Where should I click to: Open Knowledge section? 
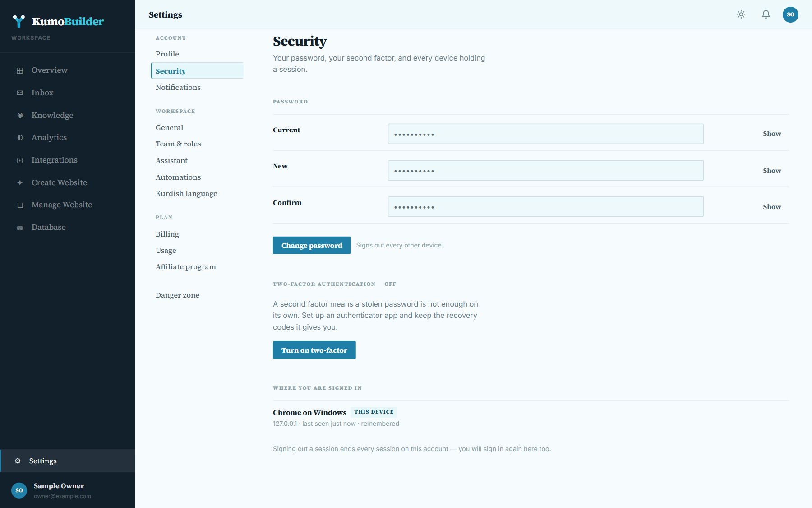click(68, 116)
